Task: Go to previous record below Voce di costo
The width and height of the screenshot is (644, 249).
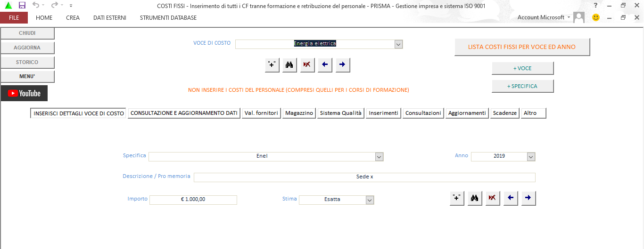Action: [x=324, y=65]
